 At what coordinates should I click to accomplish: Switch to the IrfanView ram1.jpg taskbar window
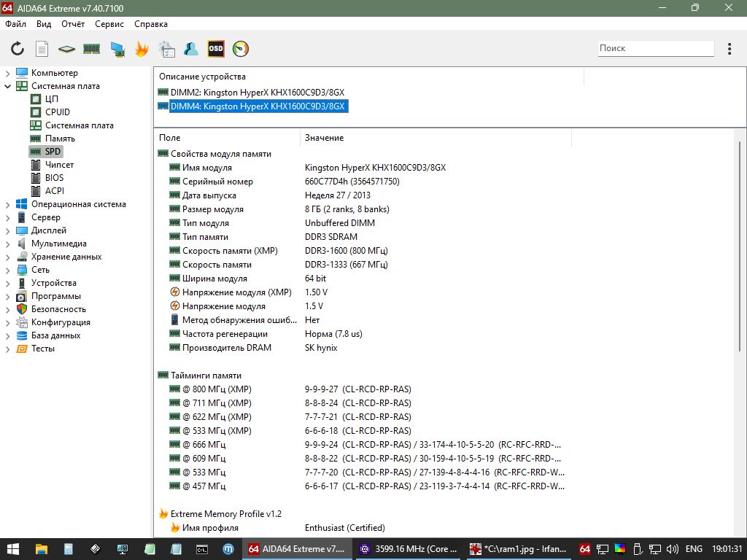[518, 549]
